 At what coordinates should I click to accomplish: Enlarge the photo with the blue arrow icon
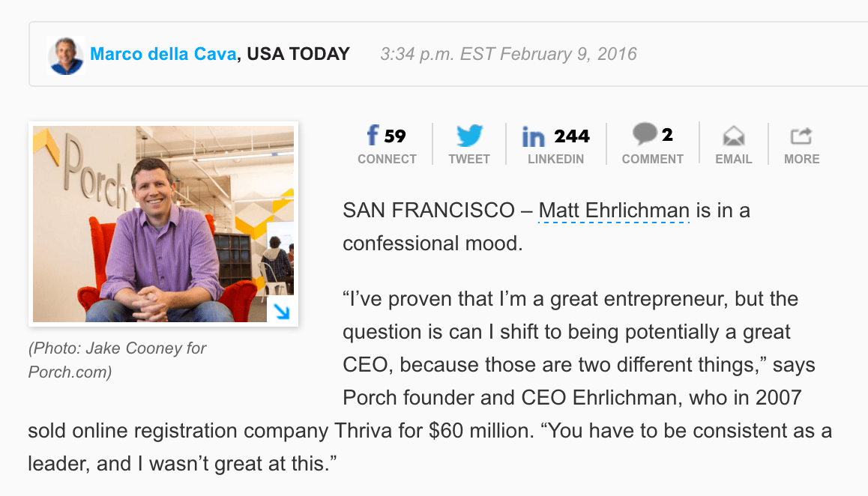pos(282,310)
